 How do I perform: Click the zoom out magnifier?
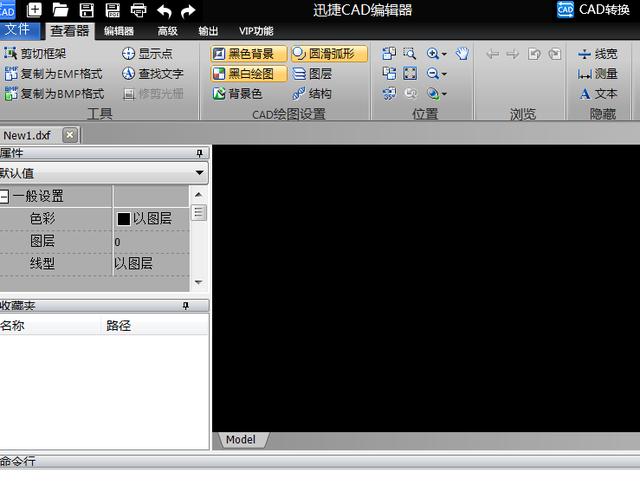tap(433, 73)
